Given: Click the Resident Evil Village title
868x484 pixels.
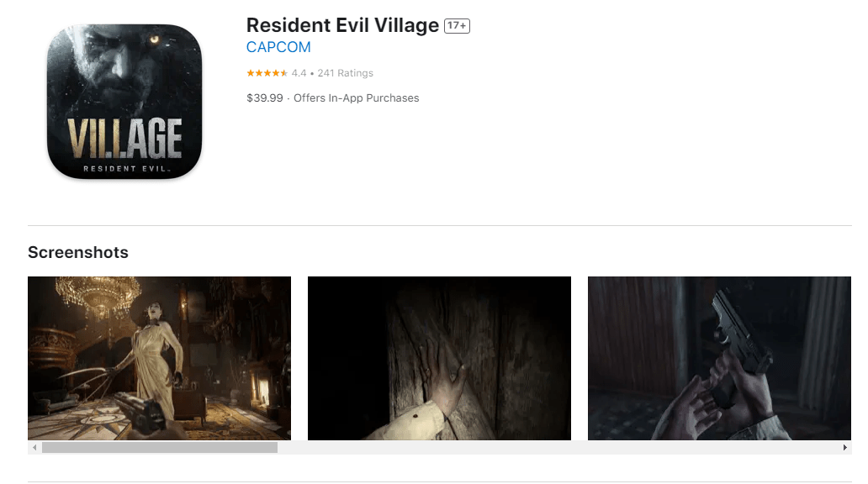Looking at the screenshot, I should (342, 25).
